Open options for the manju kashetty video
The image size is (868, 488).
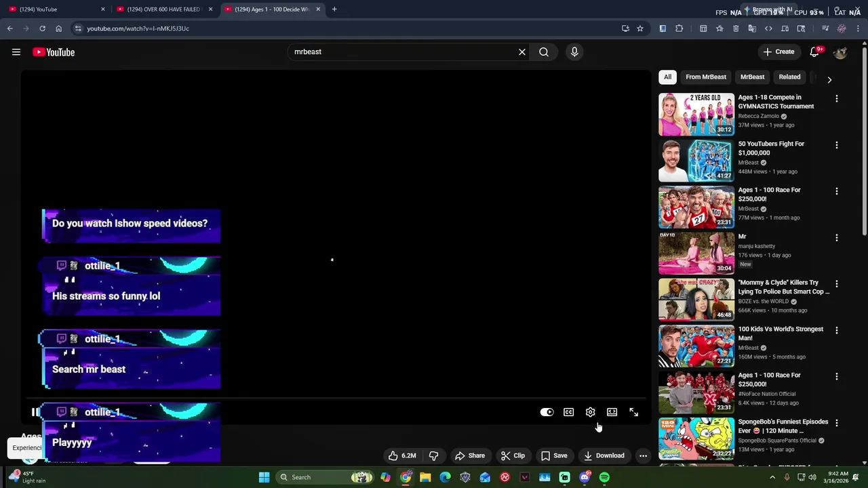836,238
